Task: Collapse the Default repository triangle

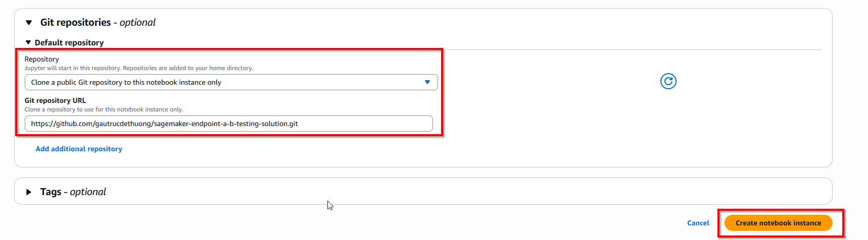Action: tap(28, 43)
